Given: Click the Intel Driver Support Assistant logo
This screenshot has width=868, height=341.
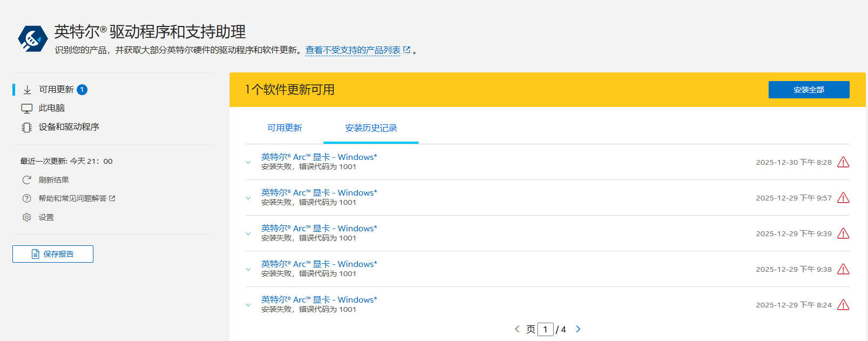Looking at the screenshot, I should click(32, 39).
